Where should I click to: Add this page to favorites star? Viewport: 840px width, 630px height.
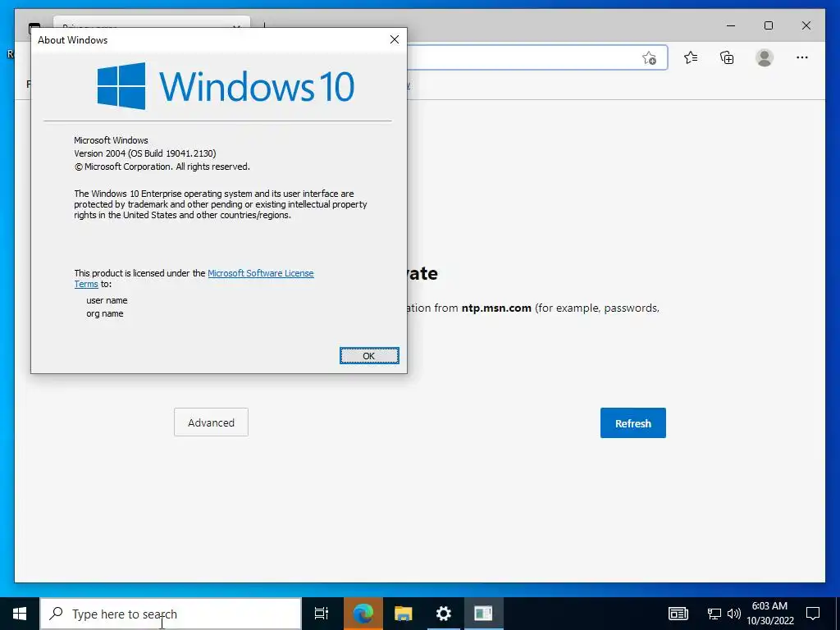[x=650, y=58]
